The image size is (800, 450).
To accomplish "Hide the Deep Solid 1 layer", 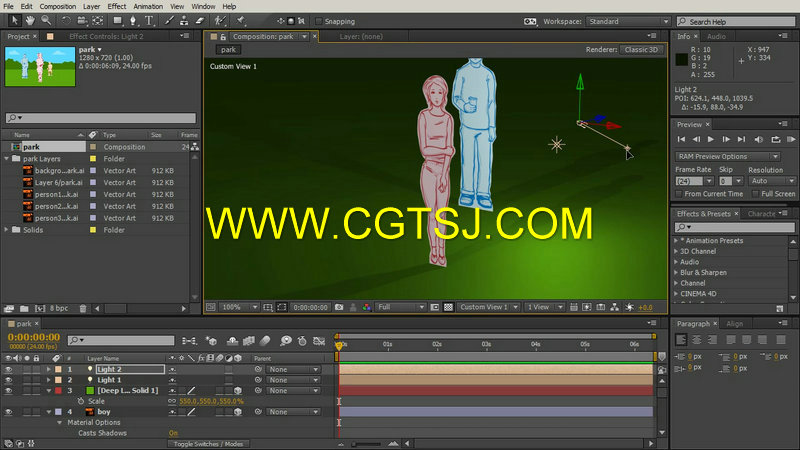I will click(x=8, y=391).
